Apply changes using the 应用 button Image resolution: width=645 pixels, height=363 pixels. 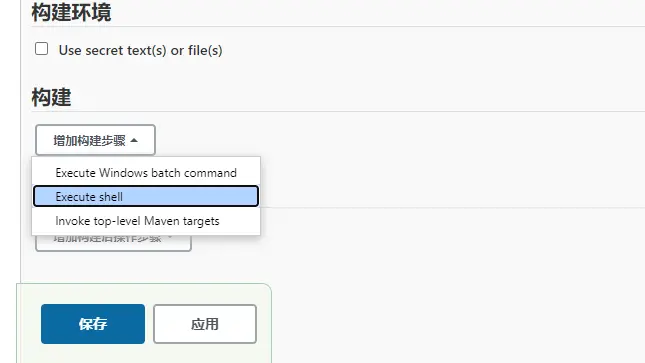(x=205, y=324)
